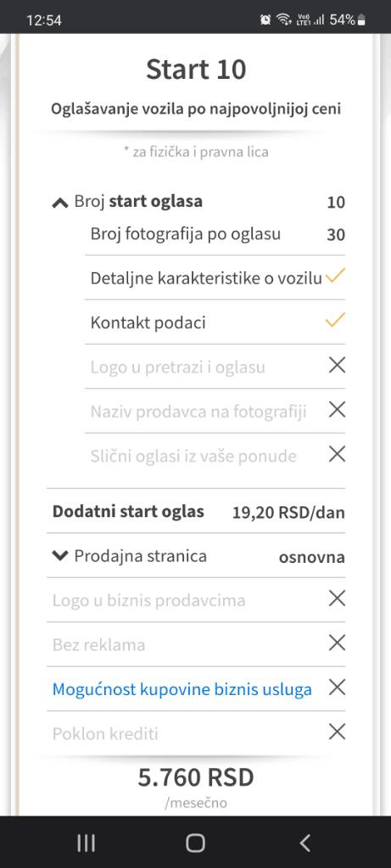Screen dimensions: 391x868
Task: Go back using Android back arrow
Action: pyautogui.click(x=304, y=843)
